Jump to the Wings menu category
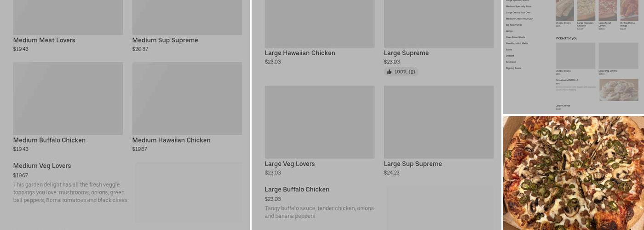Screen dimensions: 644x230 coord(509,31)
